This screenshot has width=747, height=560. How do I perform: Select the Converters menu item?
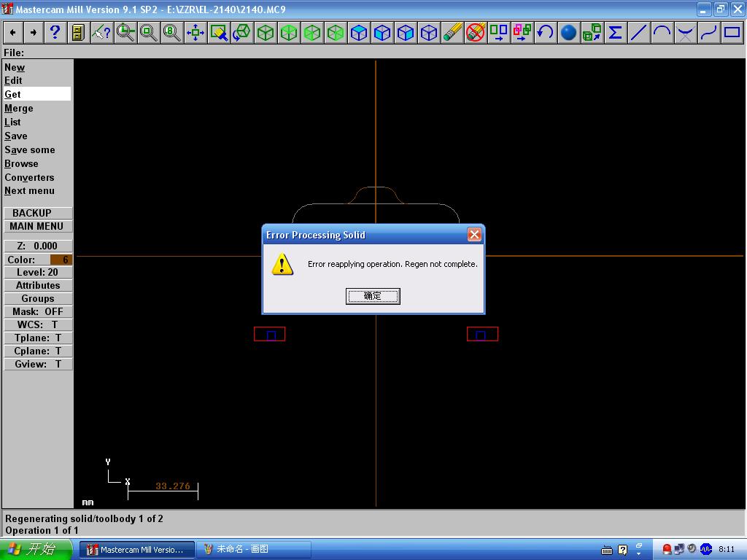[29, 177]
